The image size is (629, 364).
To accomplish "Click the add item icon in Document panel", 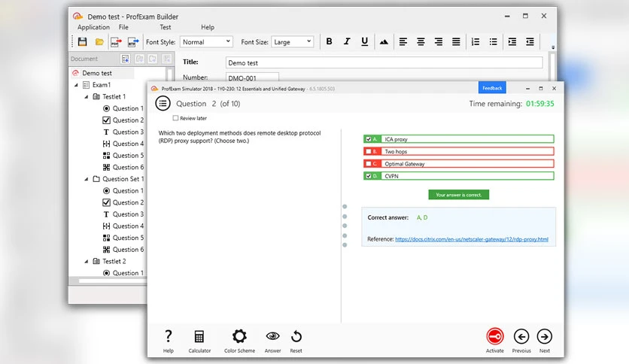I will tap(125, 59).
